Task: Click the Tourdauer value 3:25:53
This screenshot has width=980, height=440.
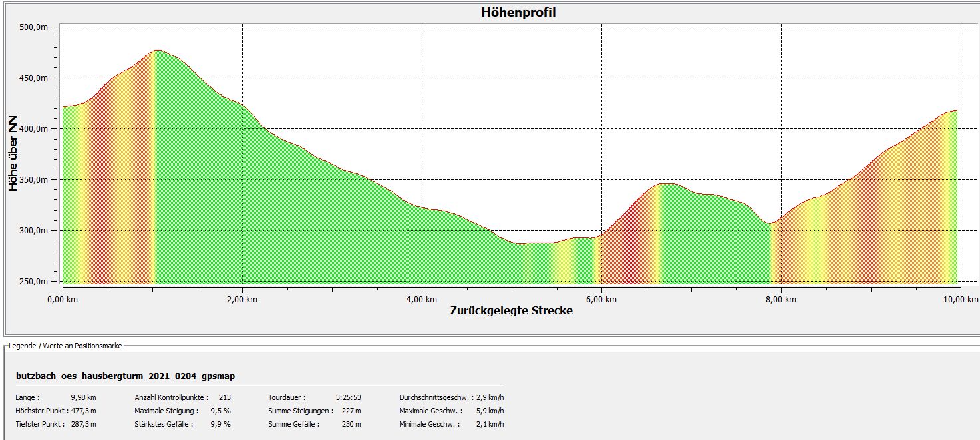Action: 347,397
